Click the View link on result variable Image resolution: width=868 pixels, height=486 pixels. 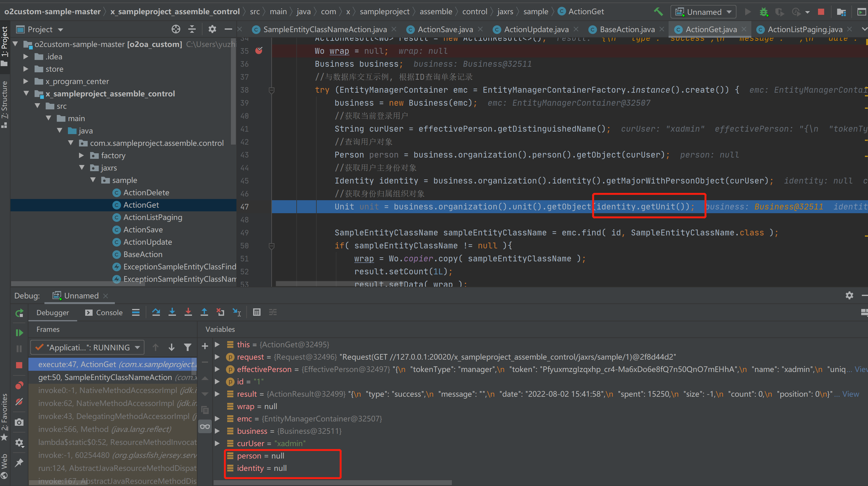click(850, 394)
